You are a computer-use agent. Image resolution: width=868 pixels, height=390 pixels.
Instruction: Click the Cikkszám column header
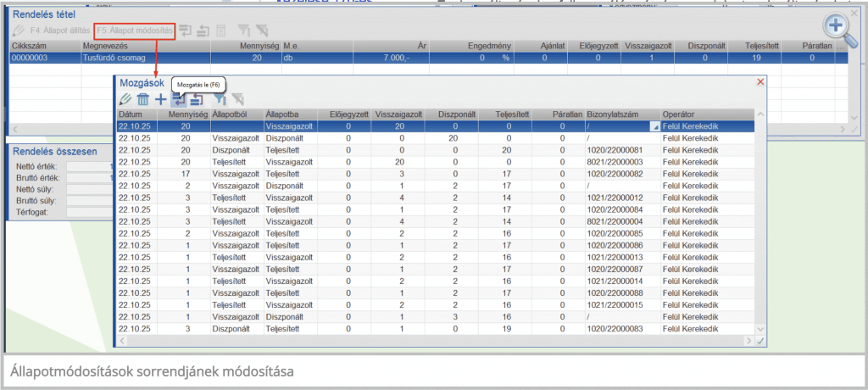pos(46,47)
